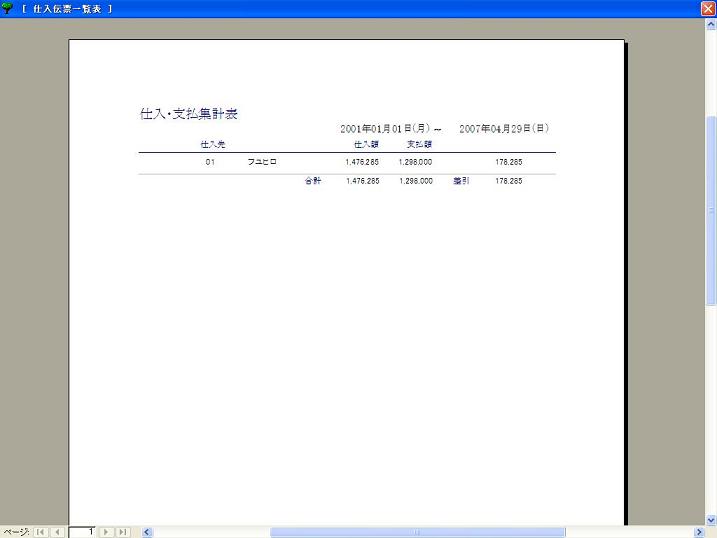Click the ページ label in status bar
Viewport: 717px width, 538px height.
16,532
